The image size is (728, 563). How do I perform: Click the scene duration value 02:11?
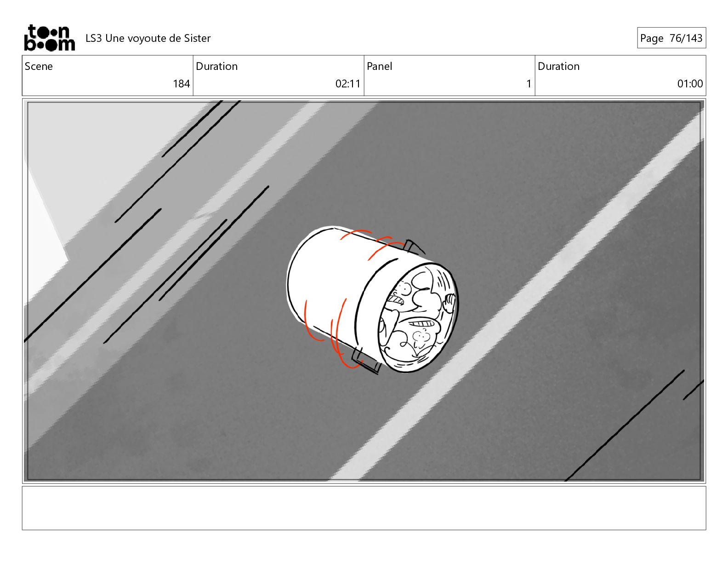click(348, 84)
